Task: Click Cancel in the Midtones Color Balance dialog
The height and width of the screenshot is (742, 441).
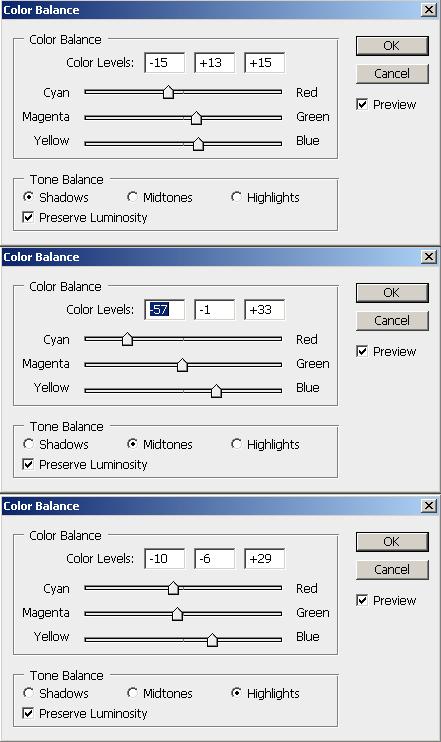Action: [392, 320]
